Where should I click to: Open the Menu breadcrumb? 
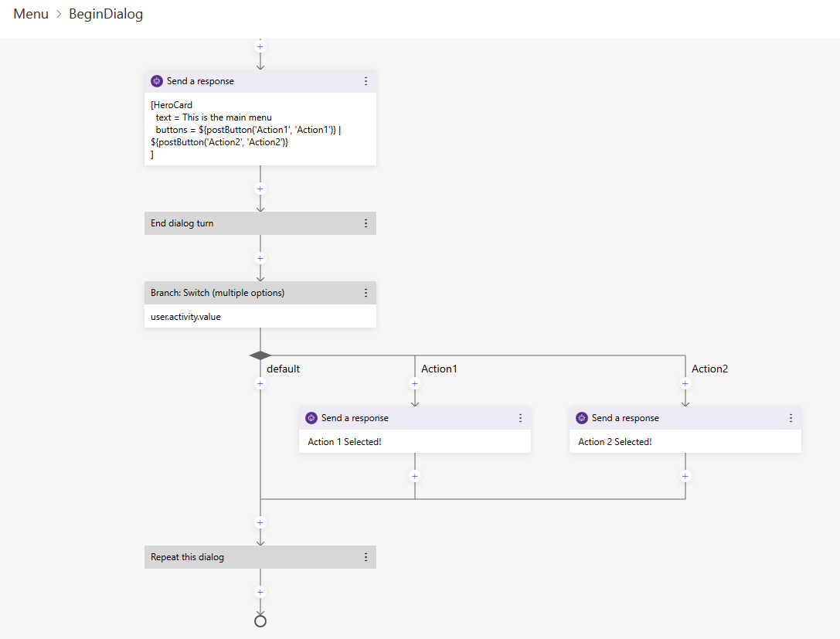point(30,14)
